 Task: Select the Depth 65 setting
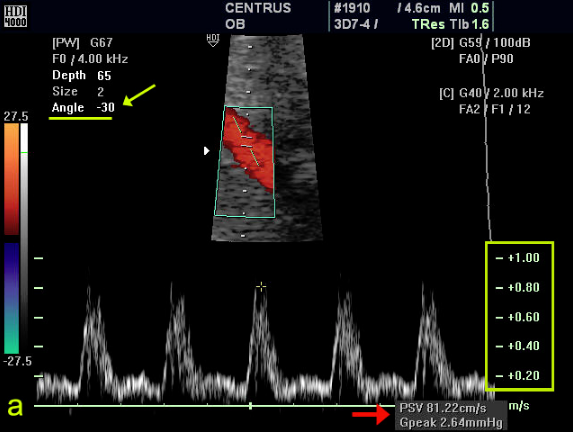(x=81, y=75)
